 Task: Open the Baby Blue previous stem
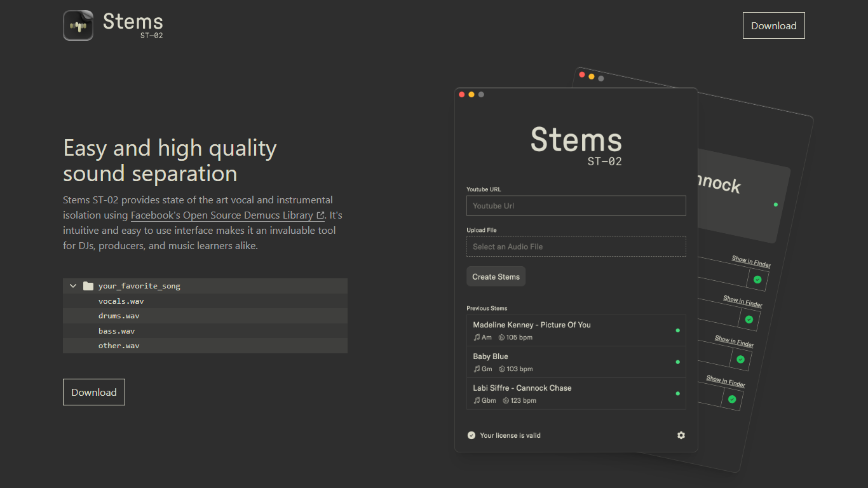pos(576,362)
